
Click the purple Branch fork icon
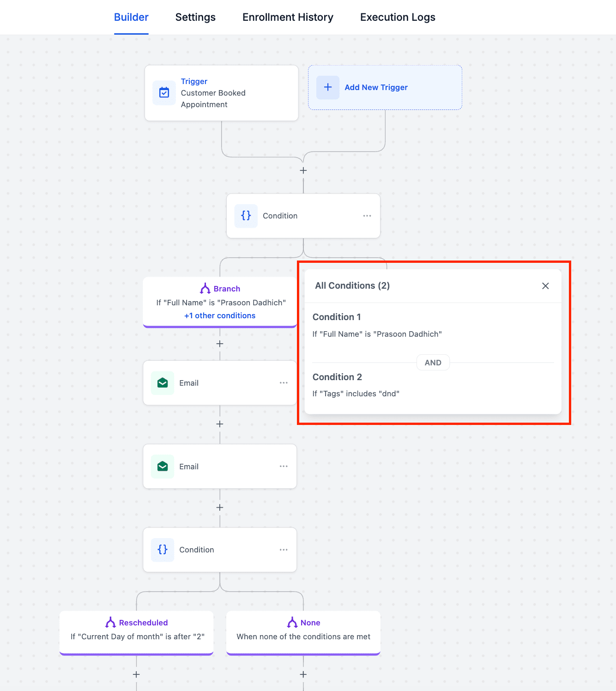click(205, 289)
